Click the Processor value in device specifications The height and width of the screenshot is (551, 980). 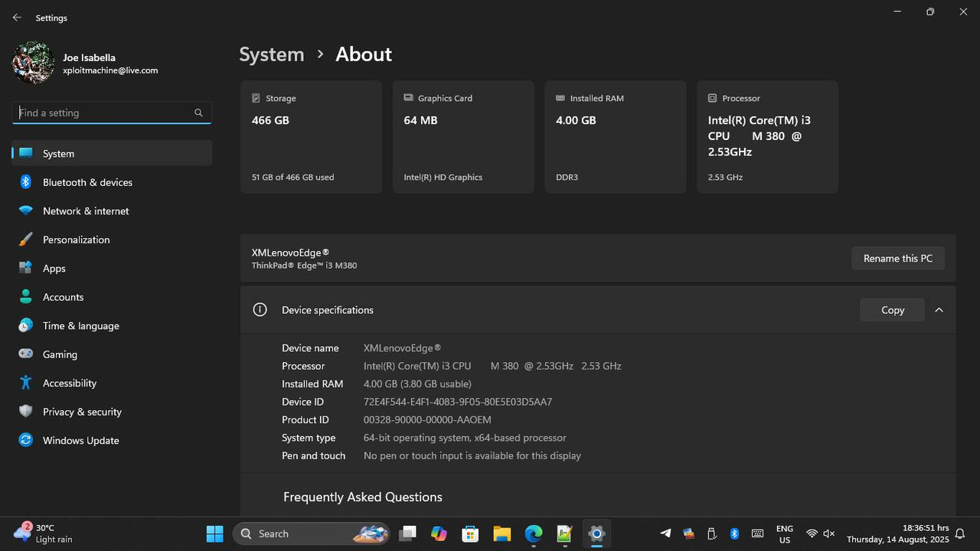pyautogui.click(x=492, y=366)
